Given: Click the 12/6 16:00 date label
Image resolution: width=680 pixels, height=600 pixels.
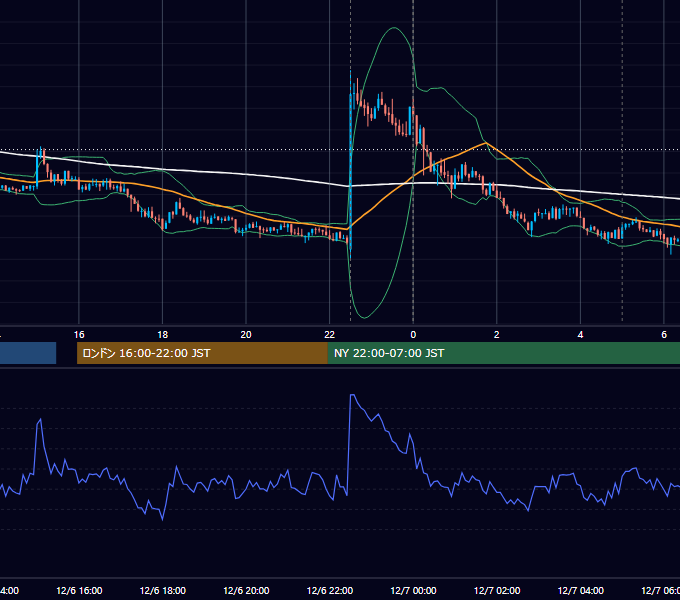Looking at the screenshot, I should point(79,590).
